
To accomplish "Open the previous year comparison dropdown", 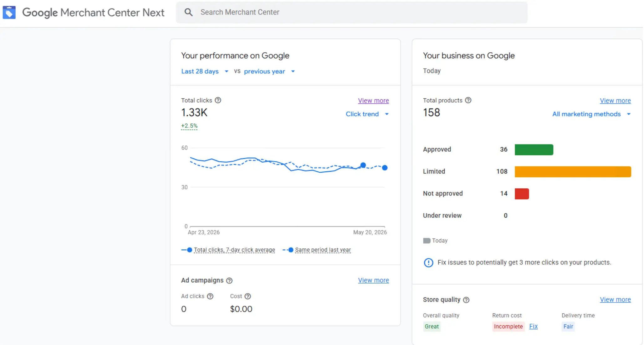I will pyautogui.click(x=269, y=71).
